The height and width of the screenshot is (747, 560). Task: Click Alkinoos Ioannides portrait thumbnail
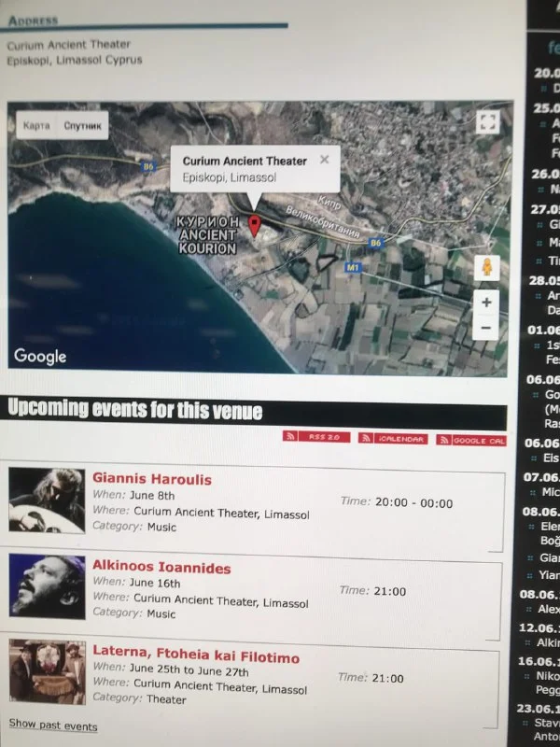[x=47, y=586]
